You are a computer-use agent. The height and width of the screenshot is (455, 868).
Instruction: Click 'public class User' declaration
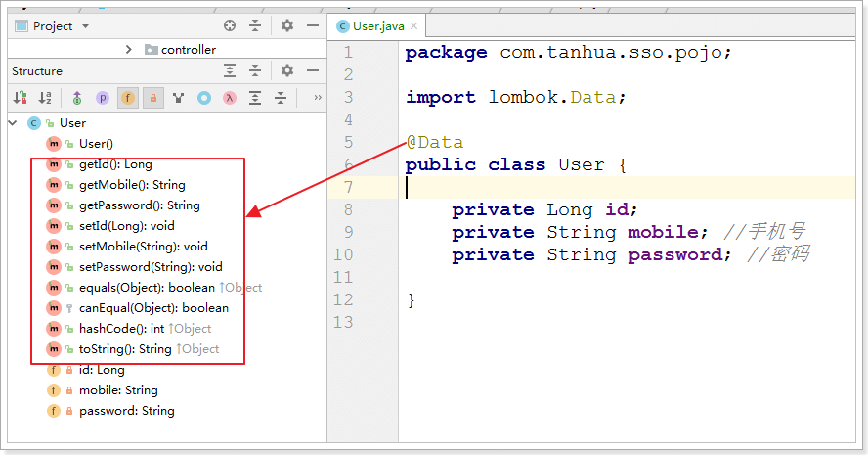tap(504, 164)
